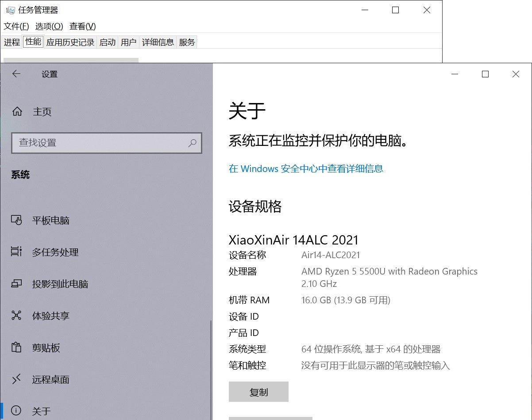Select the 远程桌面 remote desktop icon
This screenshot has width=532, height=420.
pyautogui.click(x=16, y=379)
